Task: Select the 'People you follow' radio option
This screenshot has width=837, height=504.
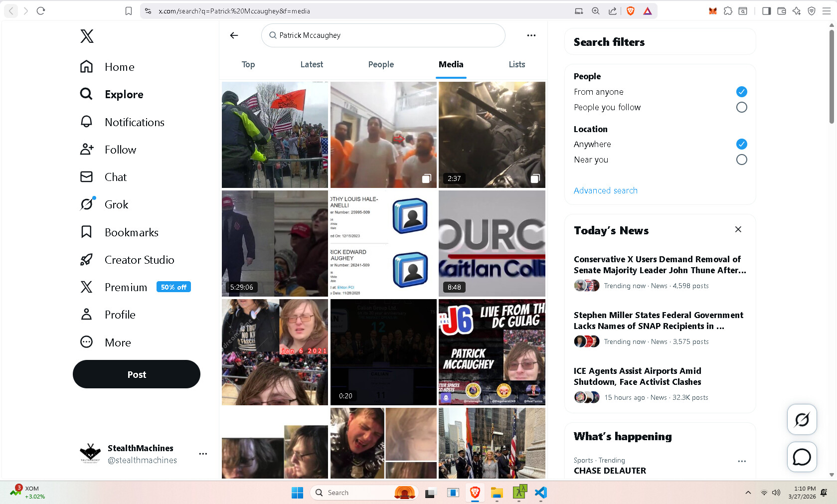Action: pyautogui.click(x=741, y=107)
